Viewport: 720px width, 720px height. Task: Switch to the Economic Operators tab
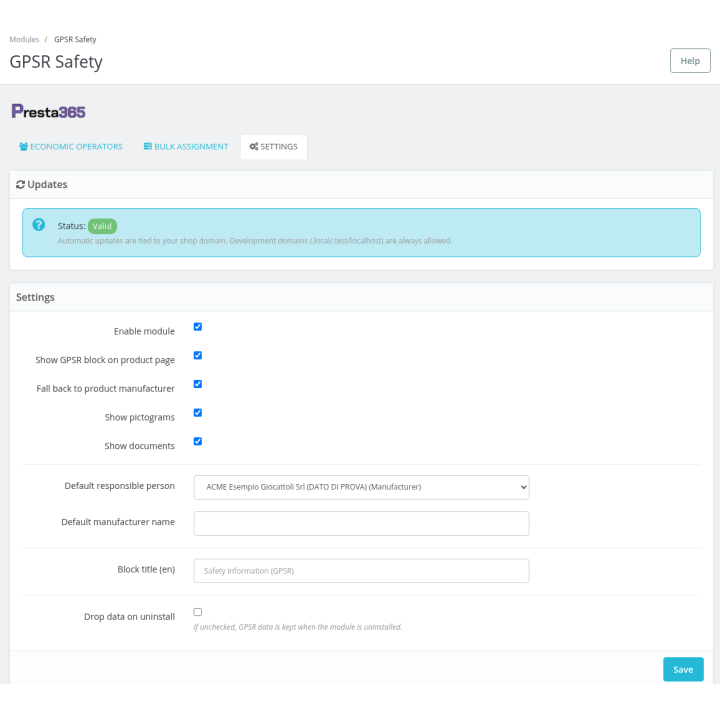71,146
